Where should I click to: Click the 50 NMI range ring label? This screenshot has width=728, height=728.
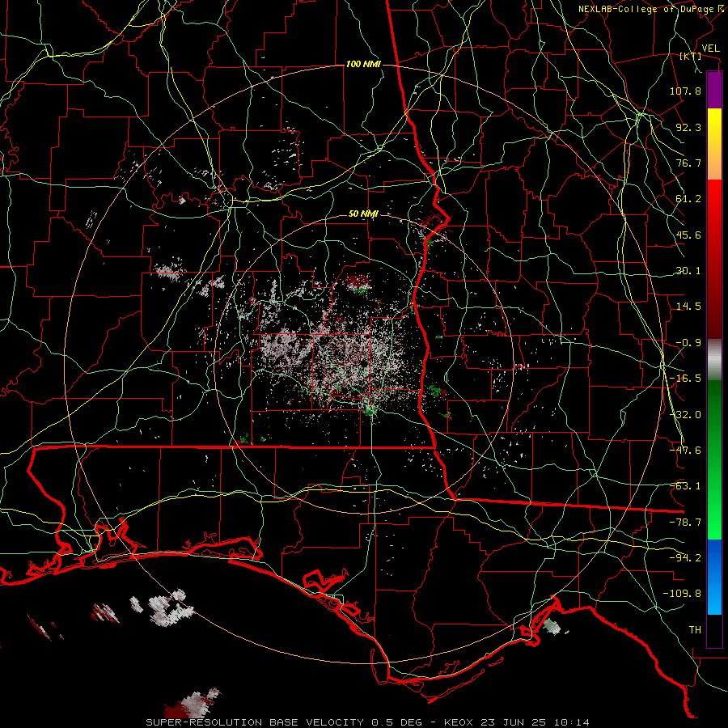coord(363,214)
